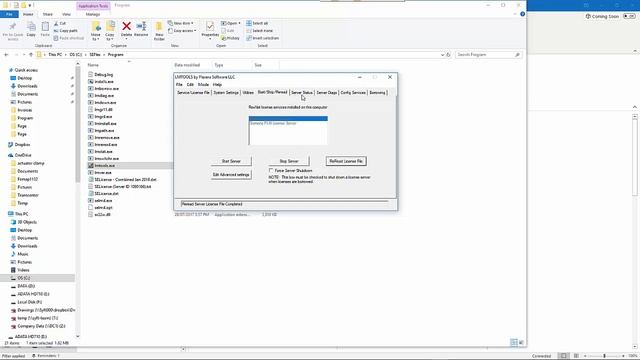
Task: Open the File tab in Explorer
Action: click(9, 14)
